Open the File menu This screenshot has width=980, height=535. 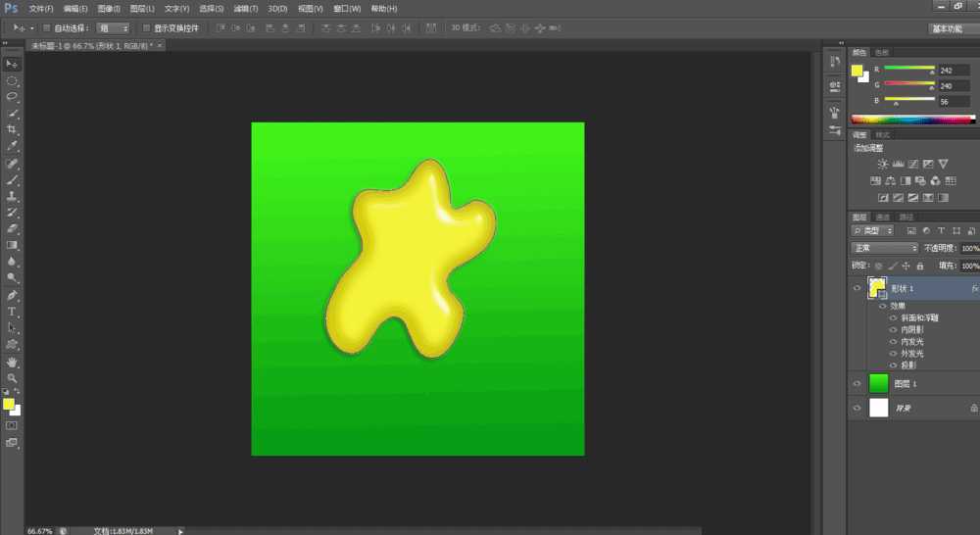pyautogui.click(x=40, y=9)
